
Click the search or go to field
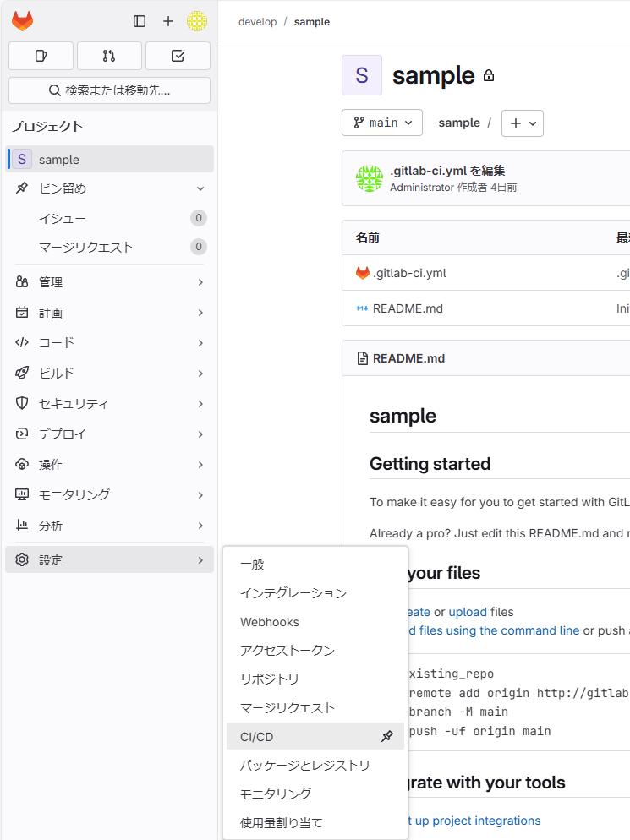click(x=109, y=90)
